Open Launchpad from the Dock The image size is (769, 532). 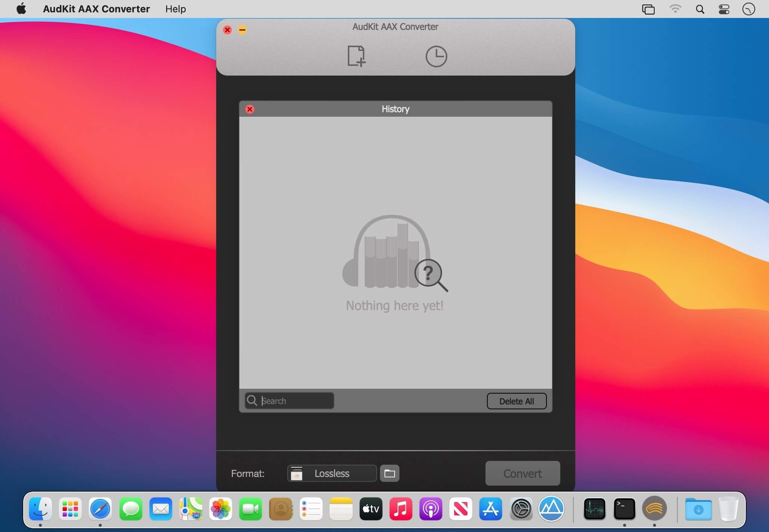point(70,509)
